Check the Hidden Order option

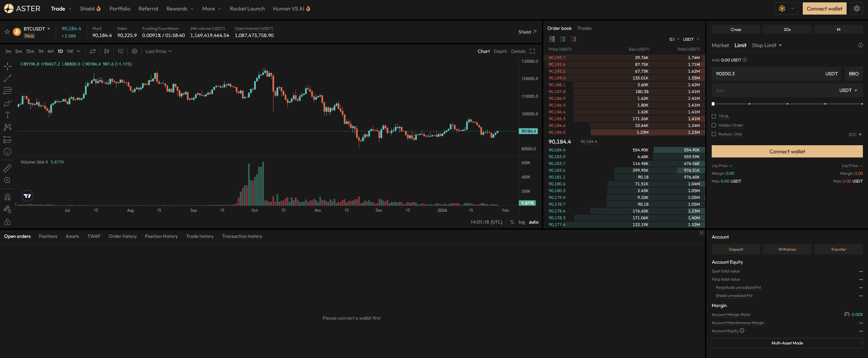tap(714, 125)
